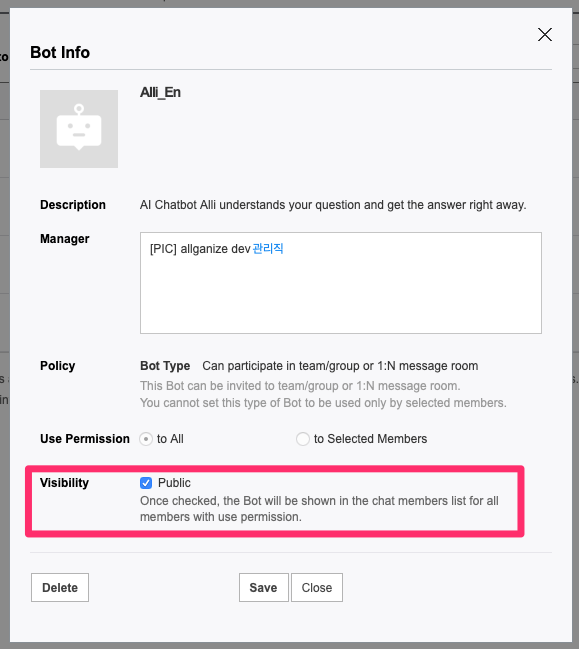579x649 pixels.
Task: Click the "Use Permission" label
Action: (x=85, y=439)
